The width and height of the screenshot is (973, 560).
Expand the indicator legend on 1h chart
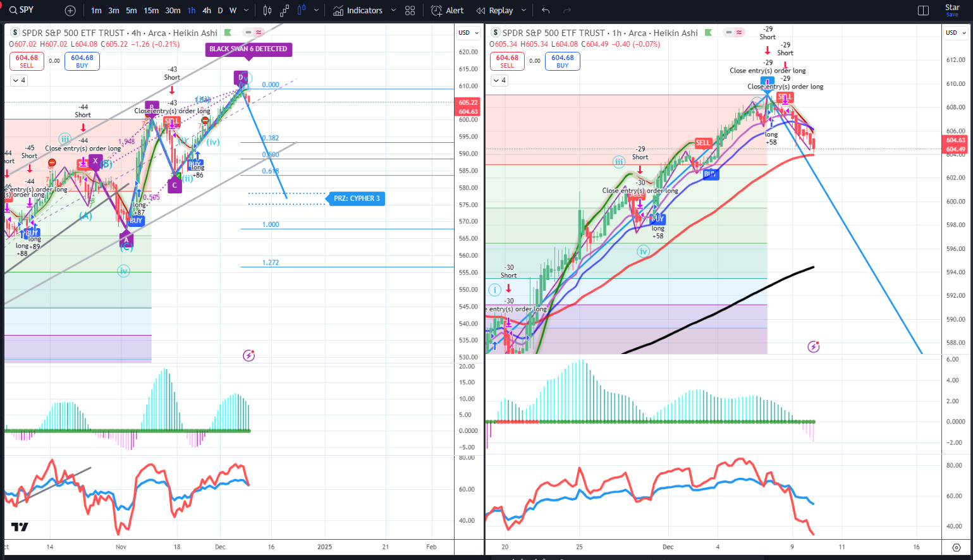[499, 80]
